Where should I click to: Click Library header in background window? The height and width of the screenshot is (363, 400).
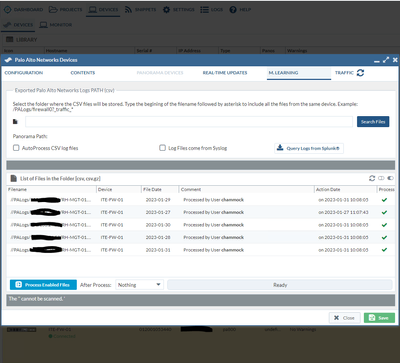click(22, 40)
